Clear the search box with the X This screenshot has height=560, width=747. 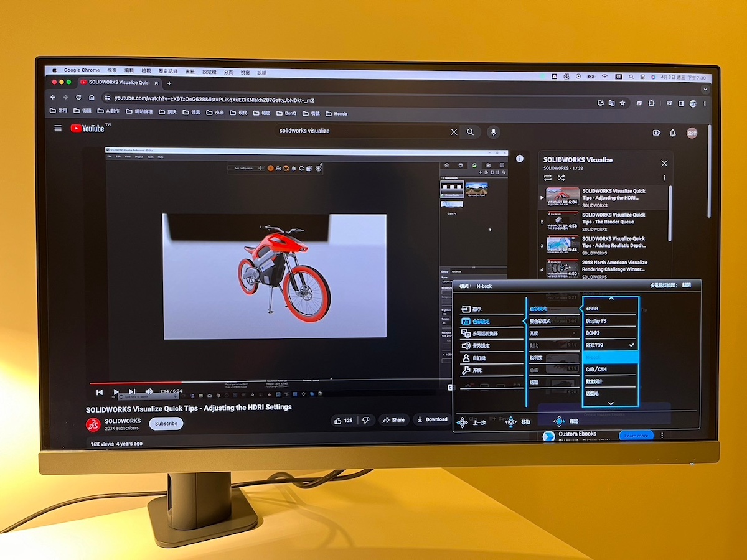pyautogui.click(x=454, y=132)
